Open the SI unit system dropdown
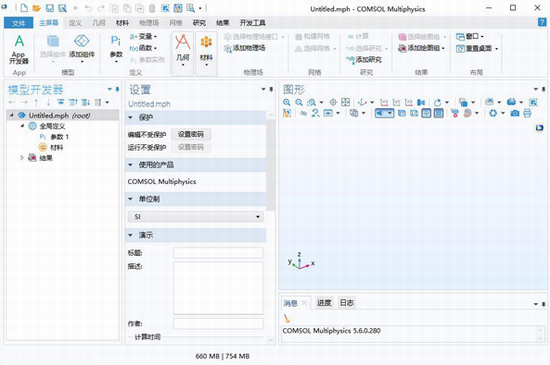 (195, 216)
